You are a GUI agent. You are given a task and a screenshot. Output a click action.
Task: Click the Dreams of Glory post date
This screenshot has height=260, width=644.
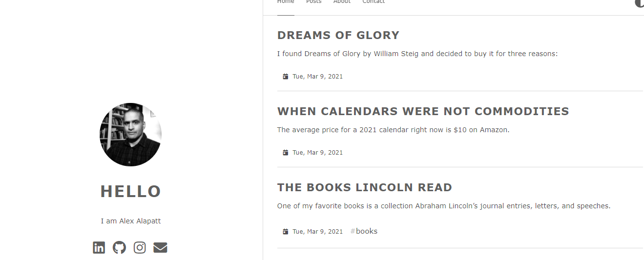tap(317, 77)
